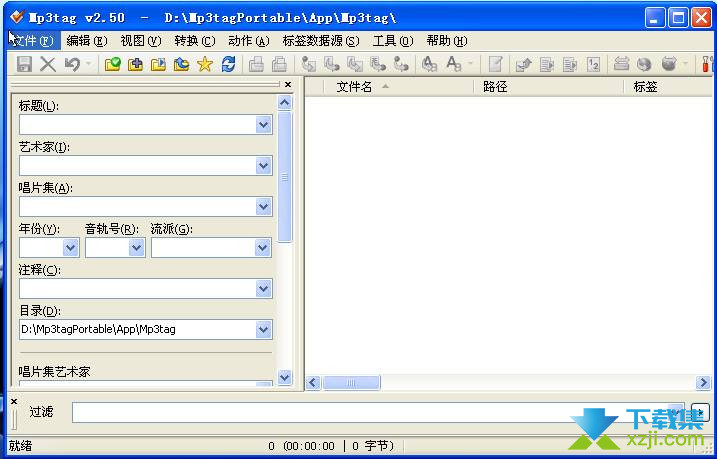
Task: Expand the 唱片集 (Album) dropdown arrow
Action: (x=263, y=207)
